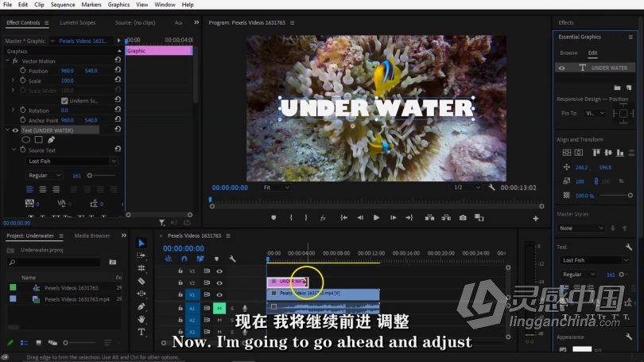The image size is (644, 362).
Task: Show overflow panels in Source group
Action: pyautogui.click(x=196, y=22)
